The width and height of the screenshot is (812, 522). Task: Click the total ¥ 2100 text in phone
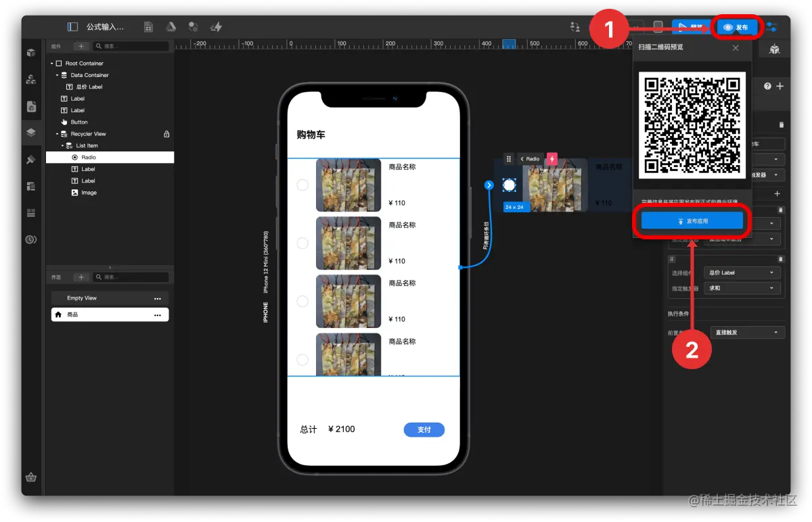(341, 429)
